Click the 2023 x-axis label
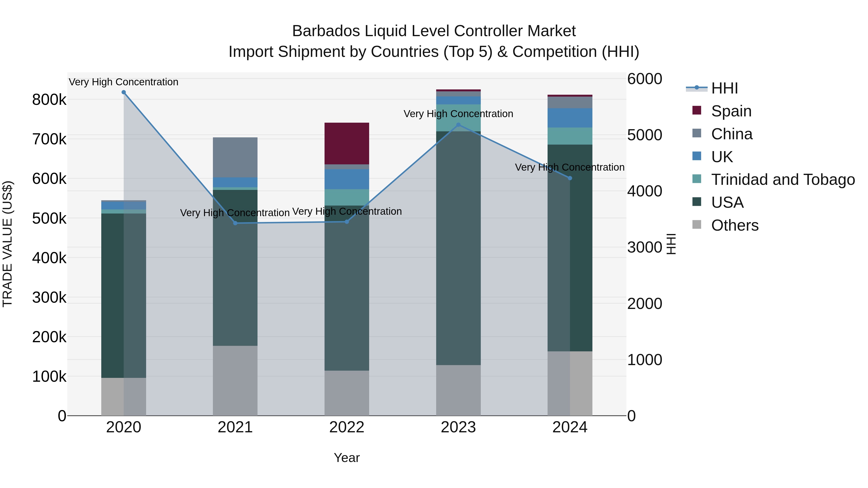The image size is (868, 488). pos(458,427)
